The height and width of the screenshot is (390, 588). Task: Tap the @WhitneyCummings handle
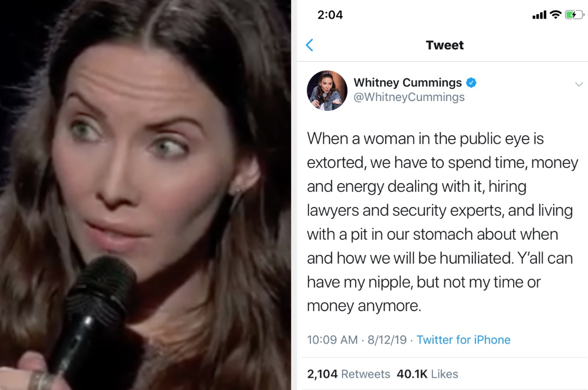pyautogui.click(x=409, y=97)
